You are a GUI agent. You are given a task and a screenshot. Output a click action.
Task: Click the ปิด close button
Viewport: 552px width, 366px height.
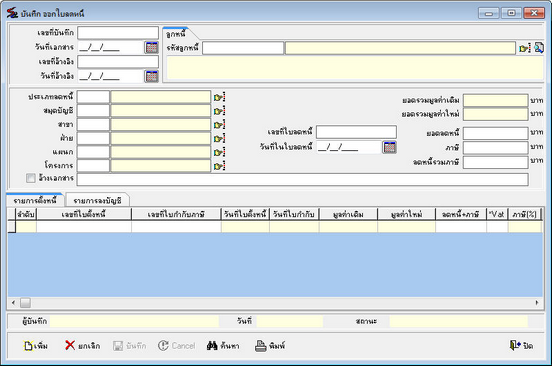[x=521, y=346]
